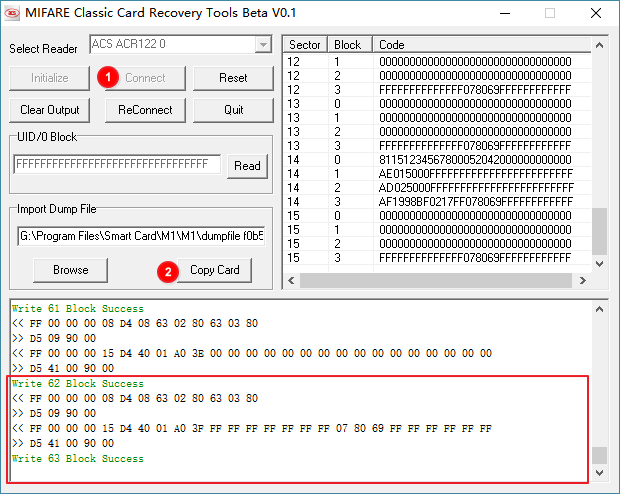This screenshot has width=620, height=494.
Task: Open the Select Reader dropdown
Action: pos(263,45)
